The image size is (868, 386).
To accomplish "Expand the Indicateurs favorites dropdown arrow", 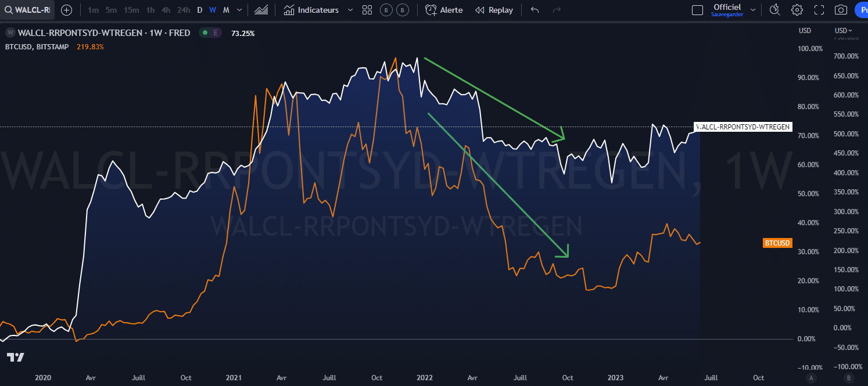I will click(350, 10).
